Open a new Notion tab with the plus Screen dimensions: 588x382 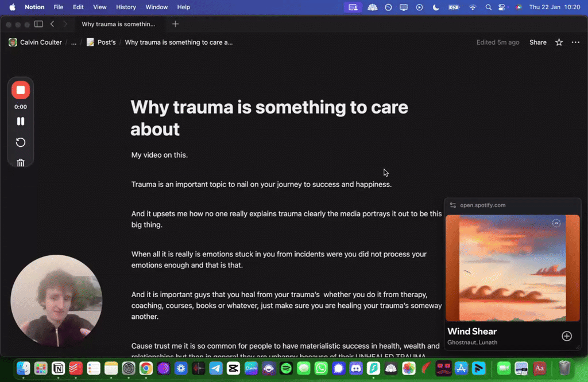coord(175,24)
